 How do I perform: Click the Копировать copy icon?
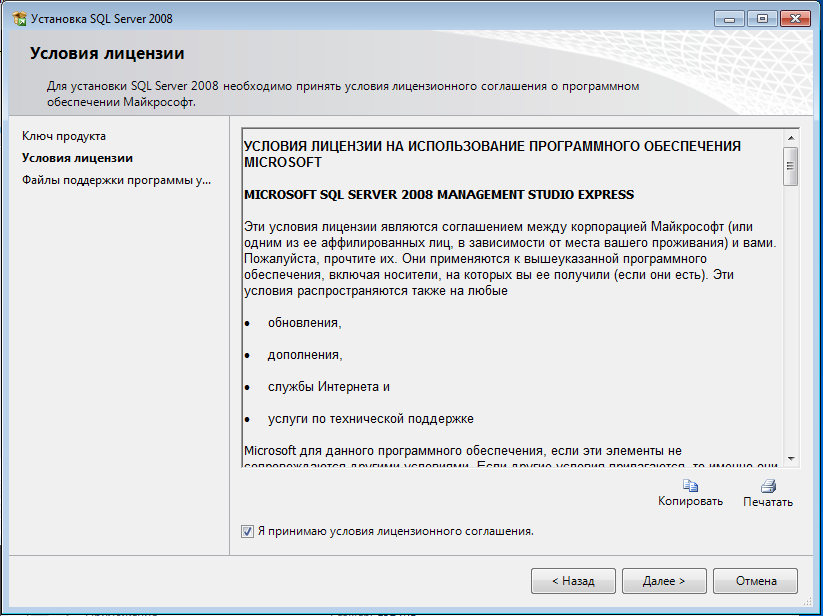(690, 486)
